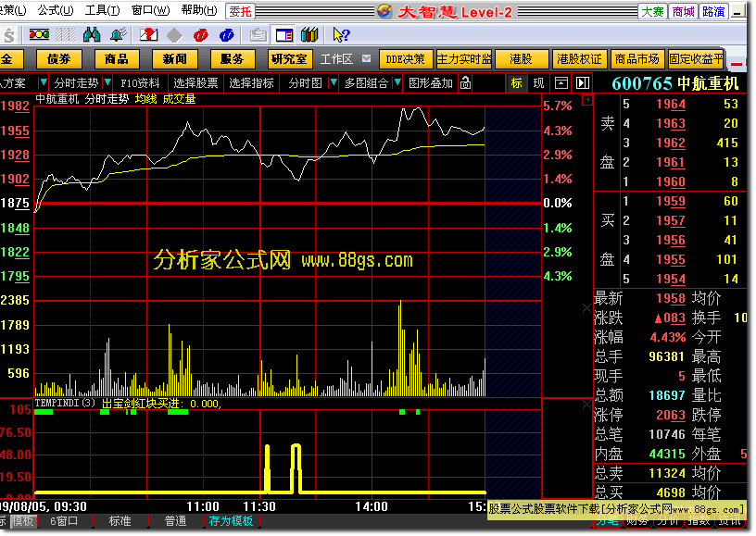
Task: Click the 多图组合 toolbar label
Action: click(x=367, y=82)
